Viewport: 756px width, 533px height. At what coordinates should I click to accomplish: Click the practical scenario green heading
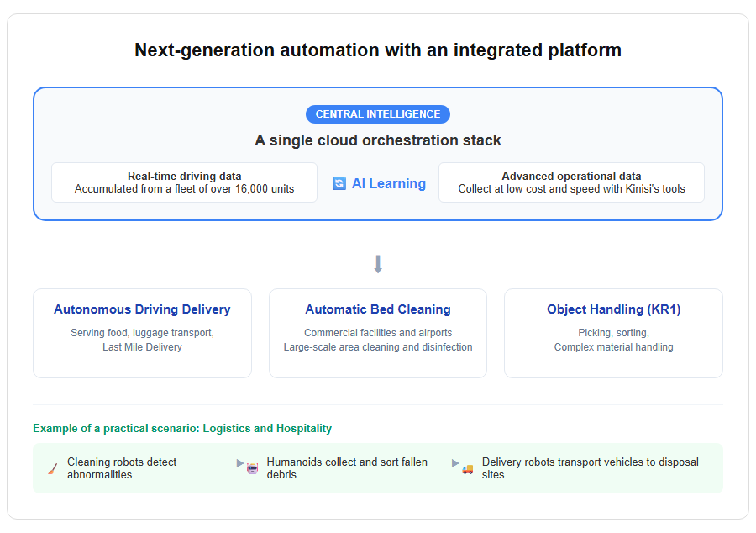[x=182, y=428]
